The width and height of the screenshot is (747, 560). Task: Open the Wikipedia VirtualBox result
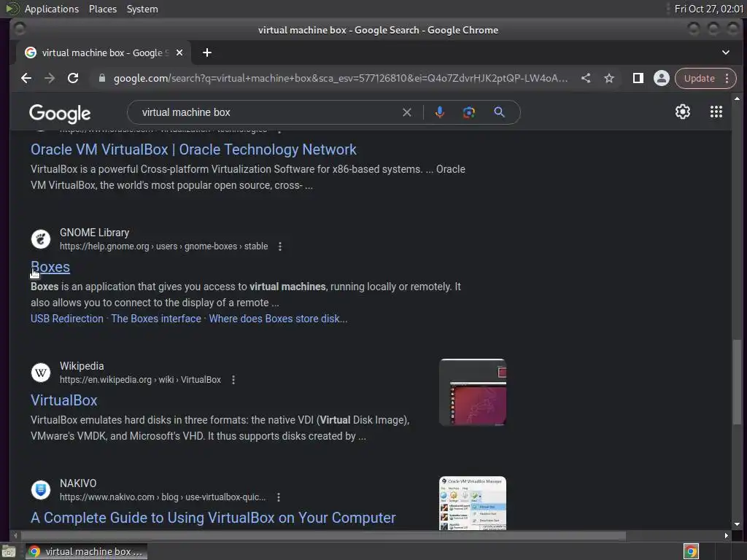tap(64, 400)
